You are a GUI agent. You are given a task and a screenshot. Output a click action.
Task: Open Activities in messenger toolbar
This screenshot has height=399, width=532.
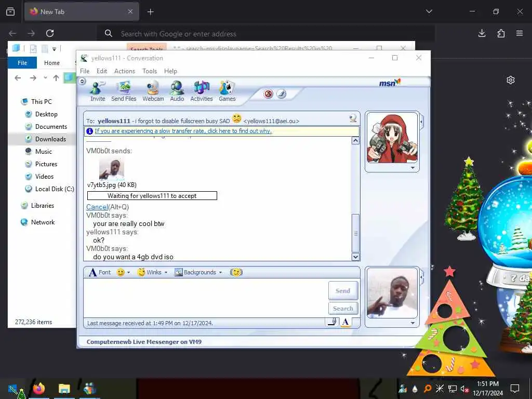tap(201, 91)
